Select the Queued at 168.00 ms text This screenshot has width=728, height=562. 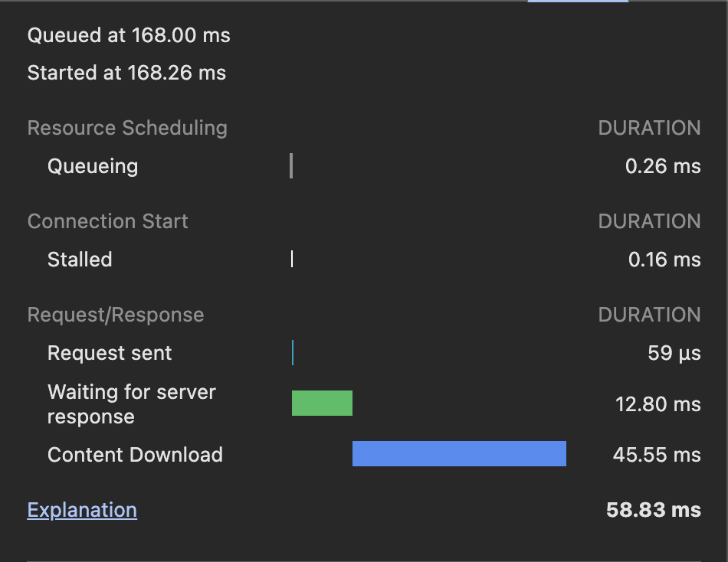point(129,35)
